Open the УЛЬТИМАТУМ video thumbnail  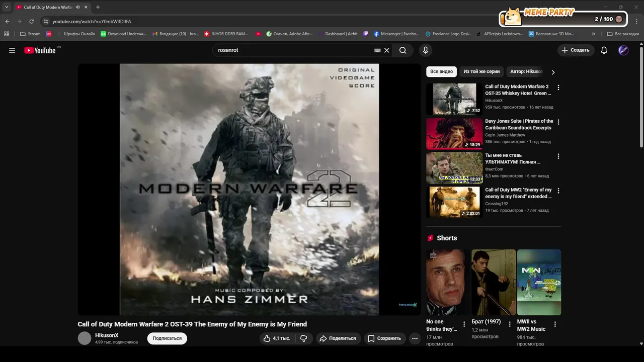tap(454, 168)
